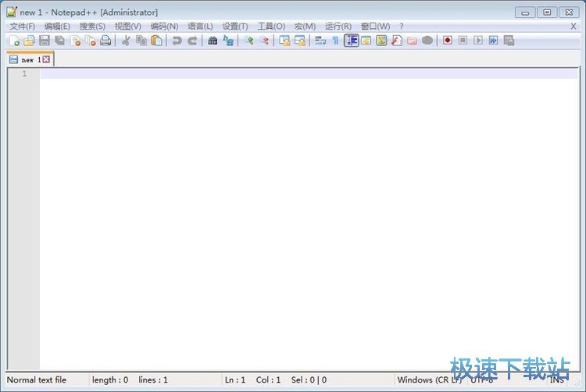Redo the action in the toolbar
586x392 pixels.
click(192, 41)
